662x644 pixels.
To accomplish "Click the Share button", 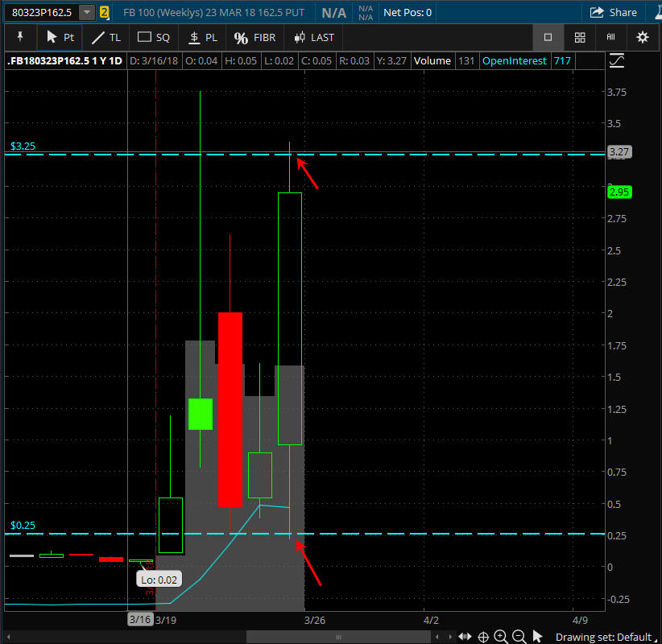I will [614, 13].
